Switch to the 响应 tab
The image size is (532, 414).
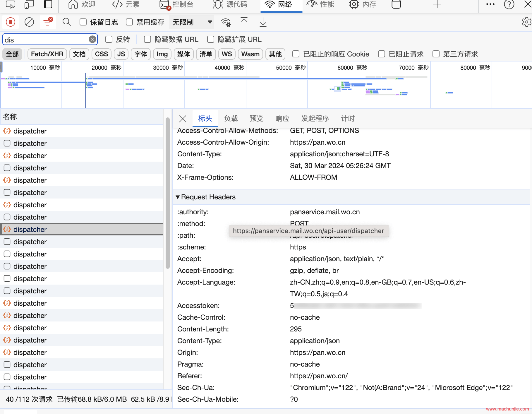click(x=282, y=119)
